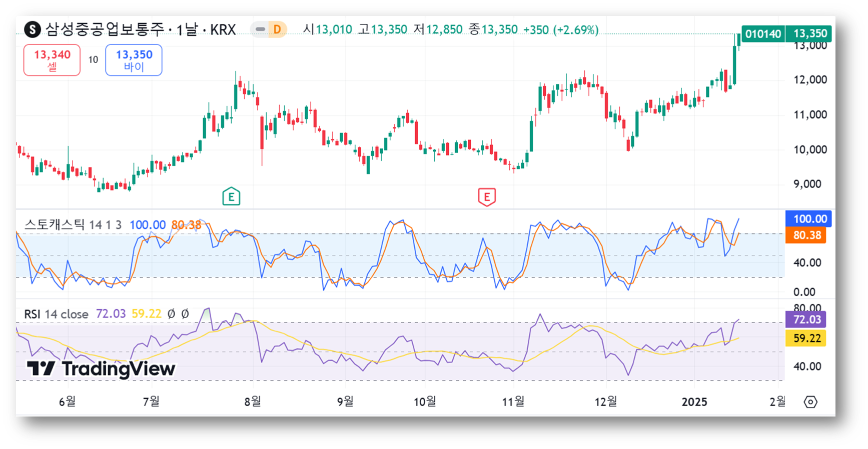Click the yellow 59.22 RSI value label
The width and height of the screenshot is (868, 449).
click(807, 338)
